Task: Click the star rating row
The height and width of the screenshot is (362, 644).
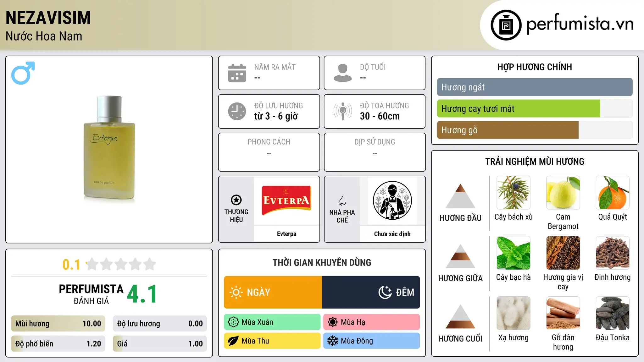Action: tap(121, 264)
